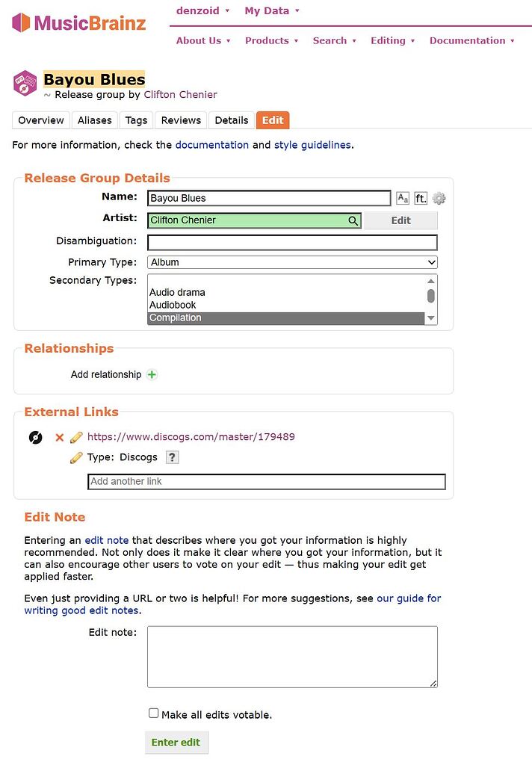Add a relationship using the green plus icon
The height and width of the screenshot is (765, 532).
pos(152,374)
